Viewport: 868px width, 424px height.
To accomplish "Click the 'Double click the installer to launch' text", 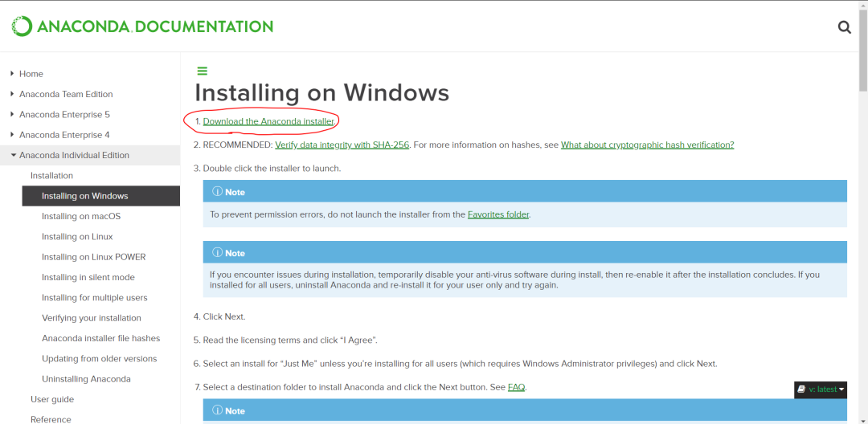I will click(272, 168).
